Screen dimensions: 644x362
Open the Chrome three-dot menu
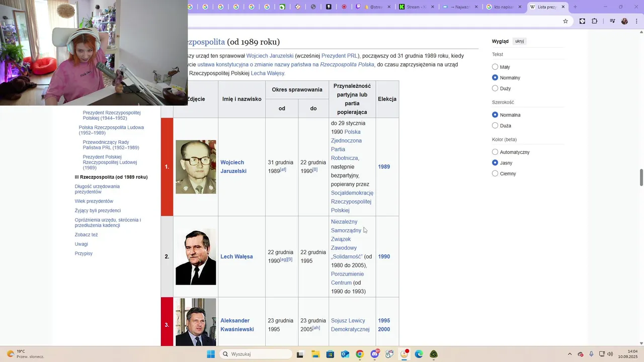(x=637, y=21)
